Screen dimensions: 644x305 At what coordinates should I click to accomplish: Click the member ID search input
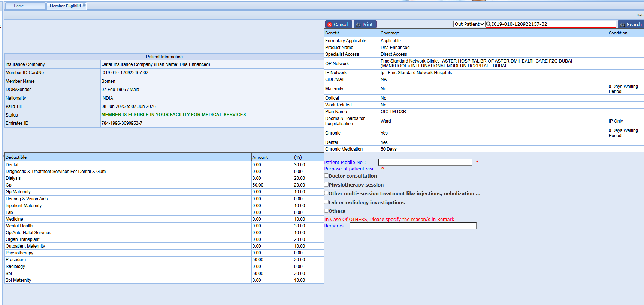[553, 24]
